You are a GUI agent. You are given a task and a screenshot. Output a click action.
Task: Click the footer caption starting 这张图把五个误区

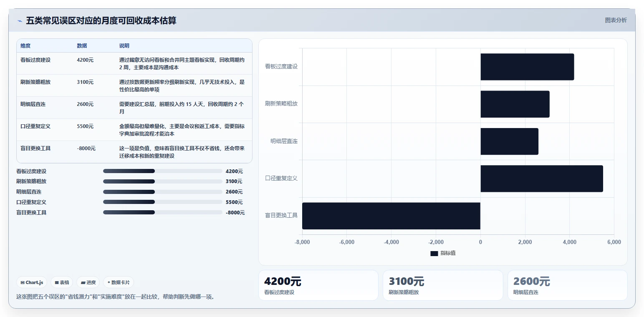(x=116, y=297)
